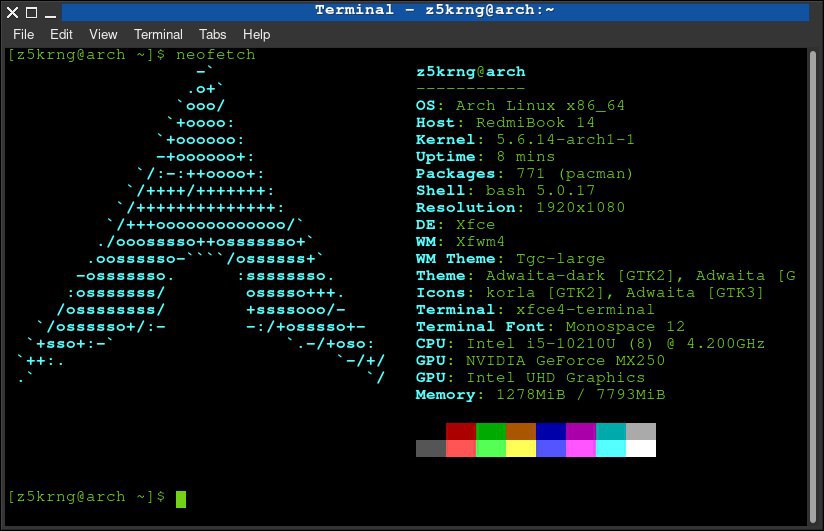
Task: Maximize the terminal window
Action: click(x=32, y=12)
